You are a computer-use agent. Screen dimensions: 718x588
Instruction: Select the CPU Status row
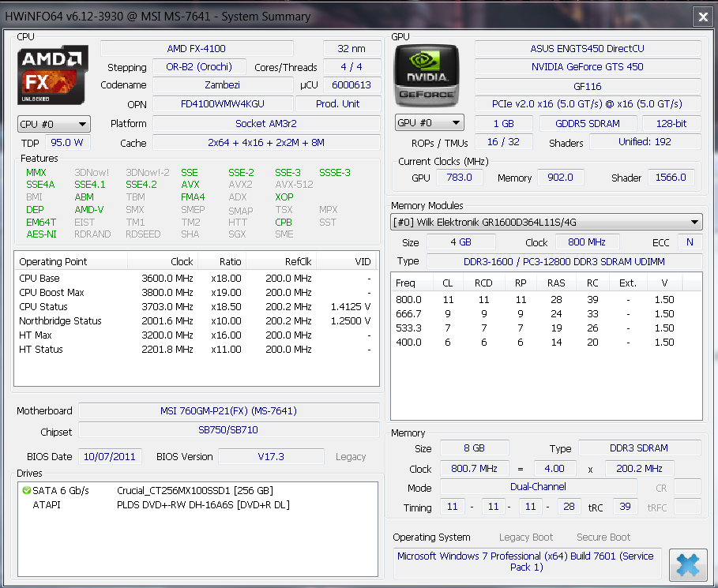point(196,306)
